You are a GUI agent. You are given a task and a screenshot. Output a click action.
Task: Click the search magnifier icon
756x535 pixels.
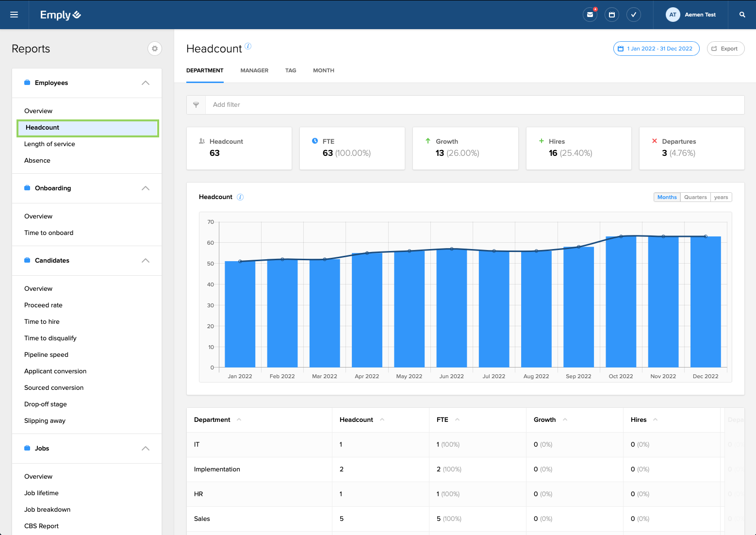point(742,15)
